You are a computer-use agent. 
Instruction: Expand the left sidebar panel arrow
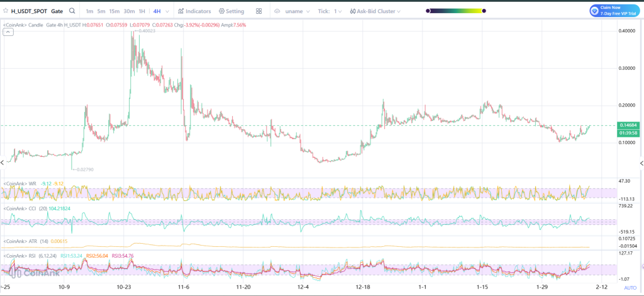coord(3,162)
